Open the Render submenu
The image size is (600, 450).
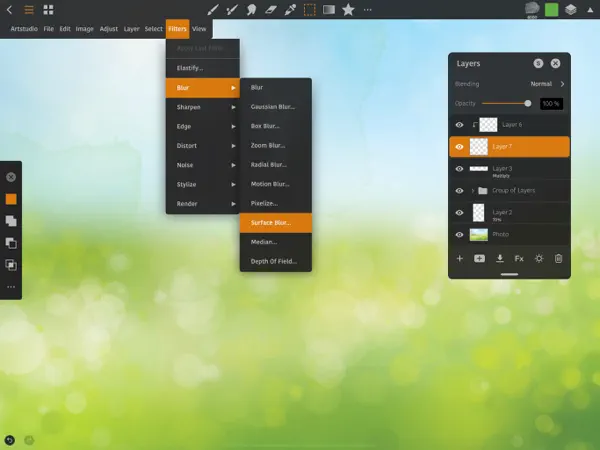pos(203,204)
